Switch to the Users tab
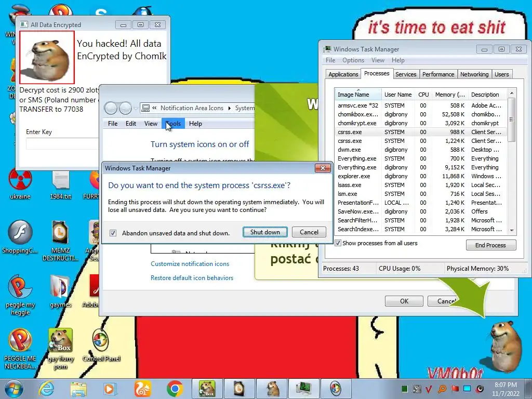The image size is (532, 399). click(501, 74)
